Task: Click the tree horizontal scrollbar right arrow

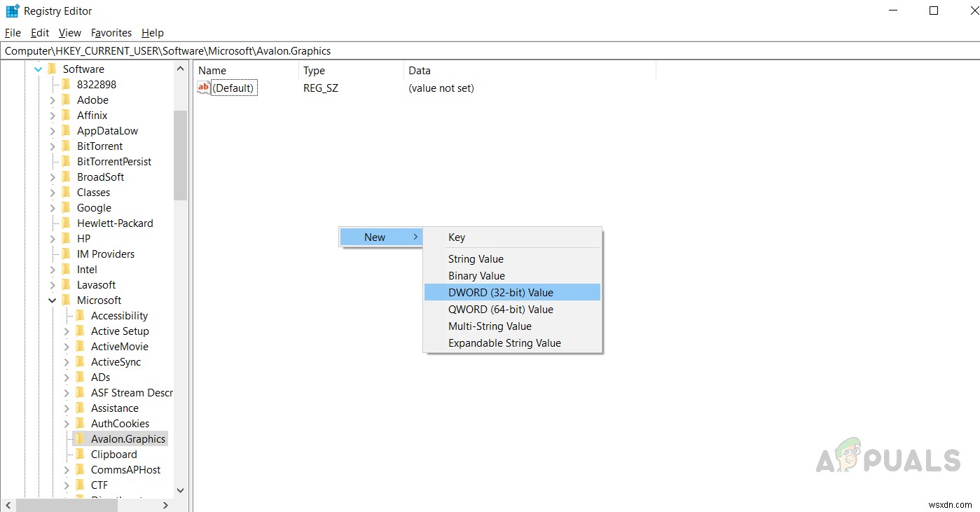Action: coord(165,504)
